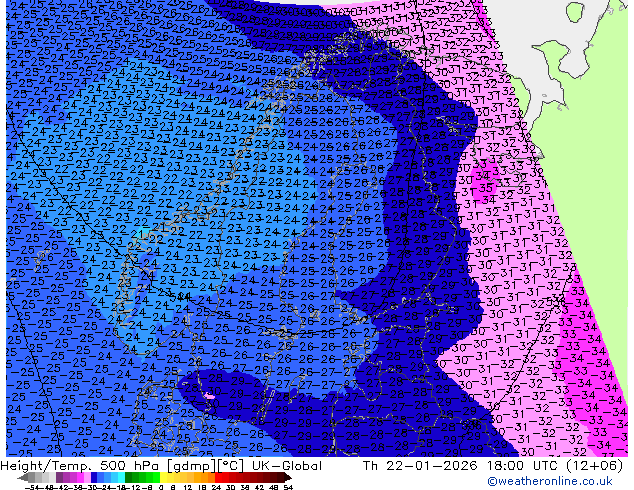Viewport: 634px width, 490px height.
Task: Click the [°C] unit label
Action: (231, 466)
